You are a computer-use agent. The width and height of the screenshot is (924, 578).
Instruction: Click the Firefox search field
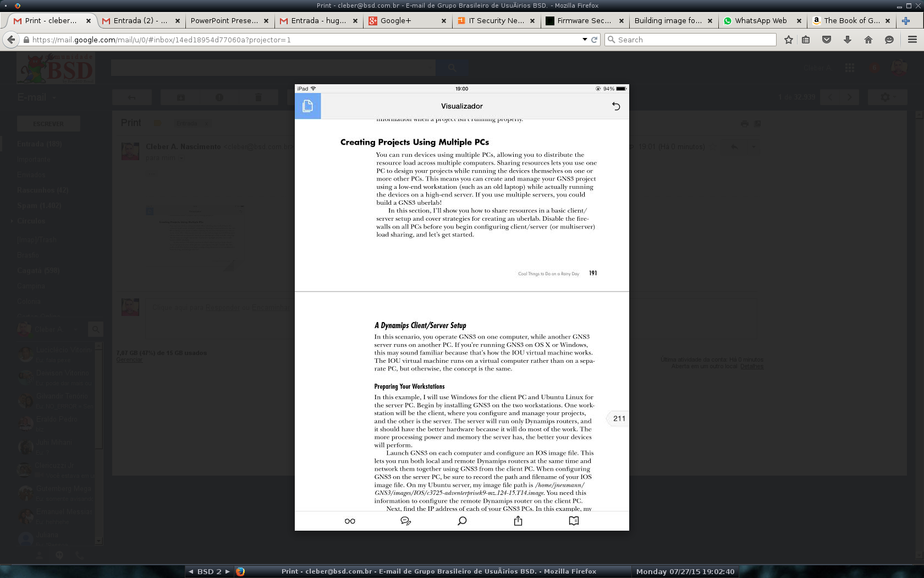click(x=690, y=40)
